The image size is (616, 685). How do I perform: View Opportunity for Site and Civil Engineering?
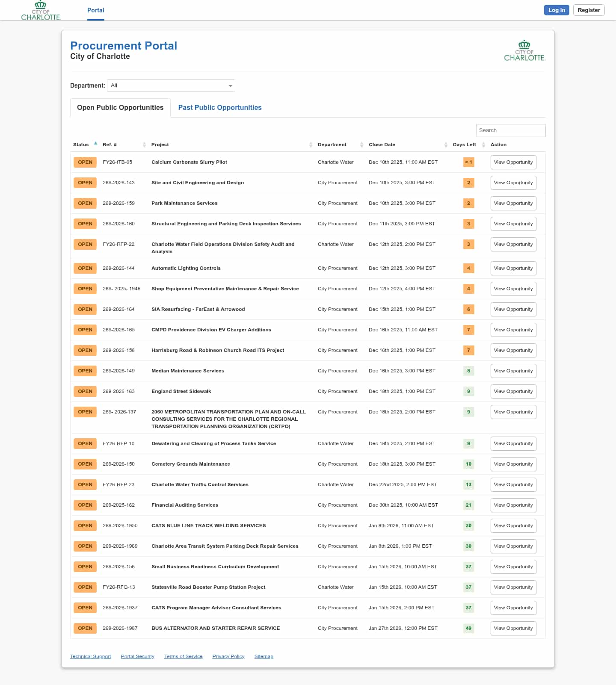(x=513, y=183)
